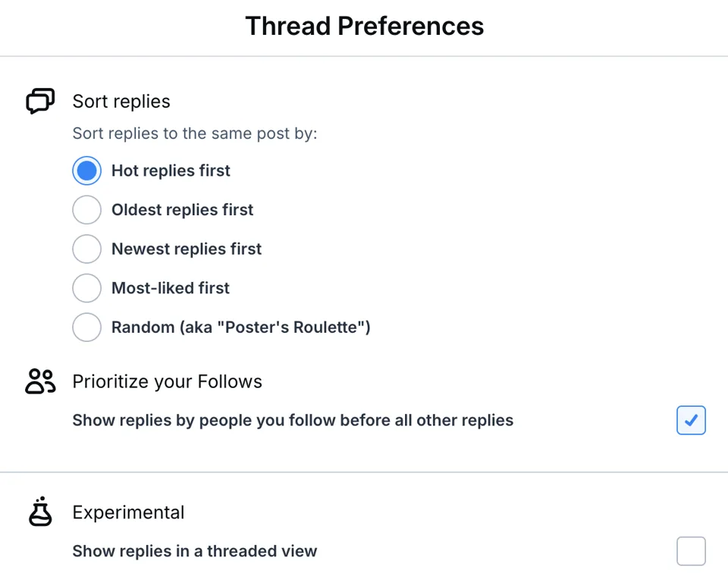This screenshot has width=728, height=586.
Task: Click the Experimental section heading
Action: 128,512
